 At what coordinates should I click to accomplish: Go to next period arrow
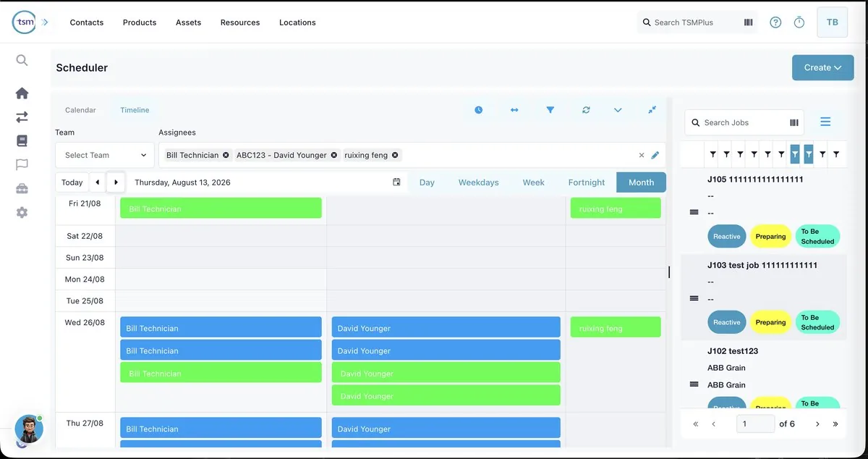point(116,182)
